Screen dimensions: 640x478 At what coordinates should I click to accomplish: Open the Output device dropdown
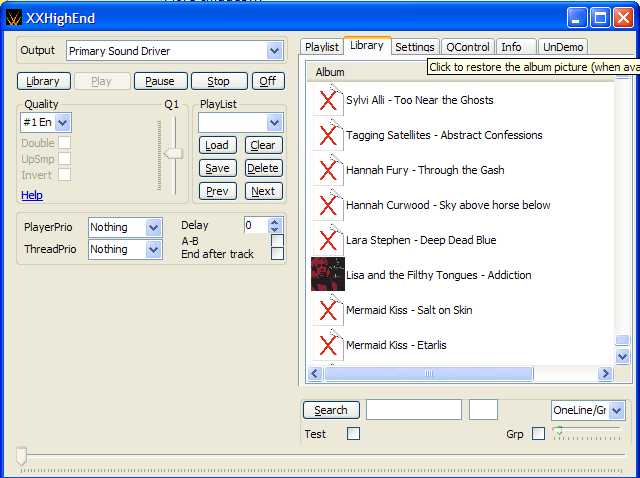click(275, 51)
